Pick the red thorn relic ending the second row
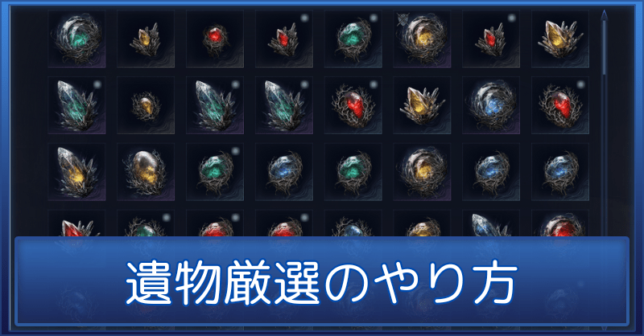This screenshot has width=644, height=336. (x=559, y=105)
